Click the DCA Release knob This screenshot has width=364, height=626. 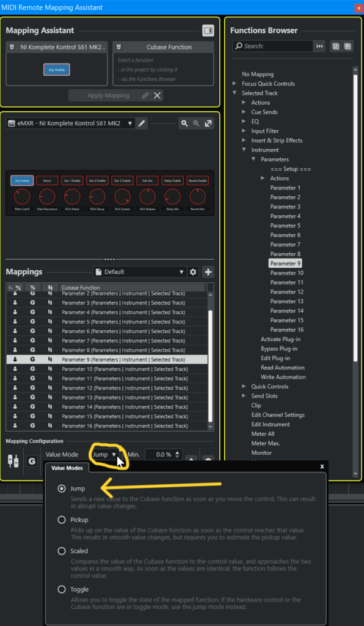pyautogui.click(x=148, y=197)
